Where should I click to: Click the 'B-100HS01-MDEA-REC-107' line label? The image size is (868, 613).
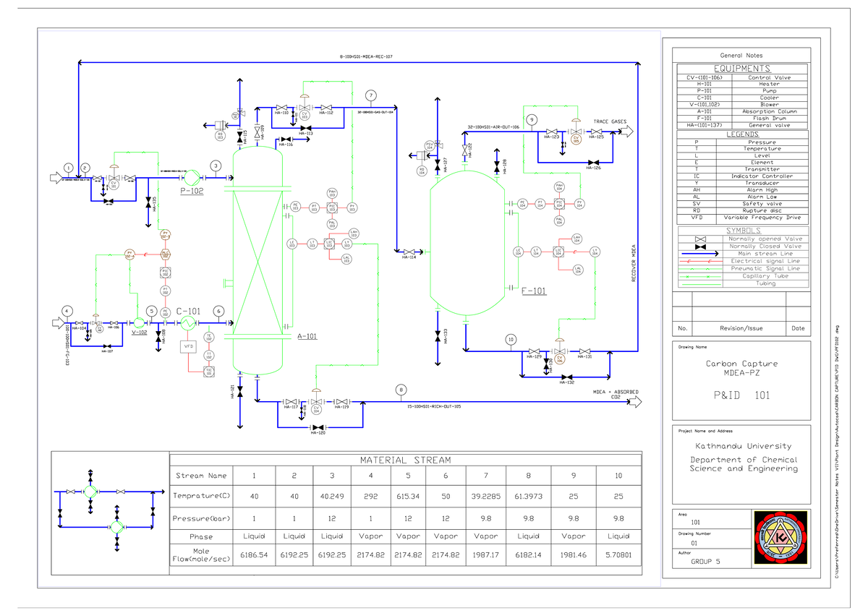(365, 56)
